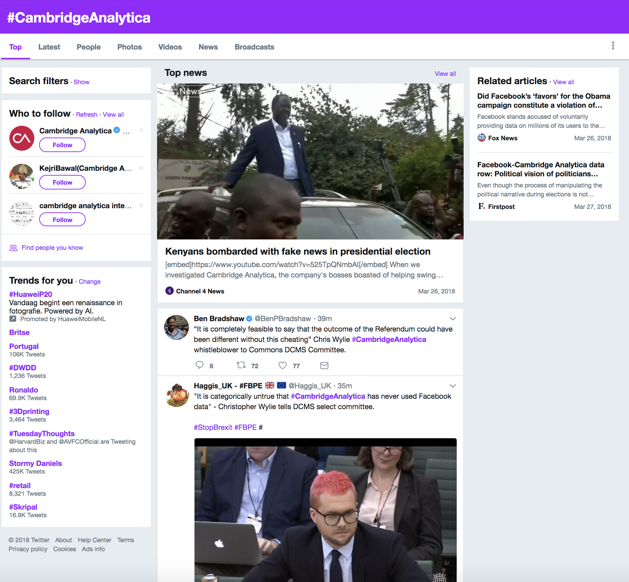Click Ben Bradshaw's verified badge
The width and height of the screenshot is (629, 582).
[x=249, y=318]
